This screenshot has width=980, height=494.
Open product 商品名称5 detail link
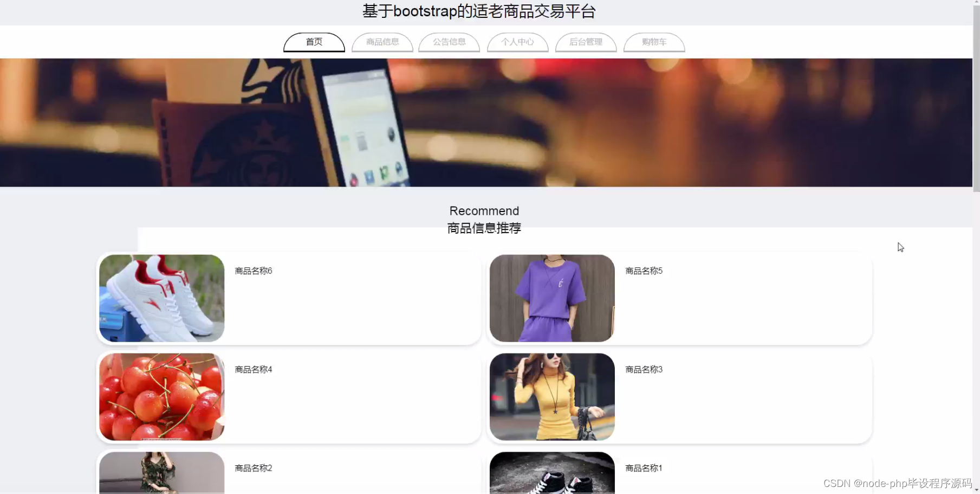coord(644,271)
